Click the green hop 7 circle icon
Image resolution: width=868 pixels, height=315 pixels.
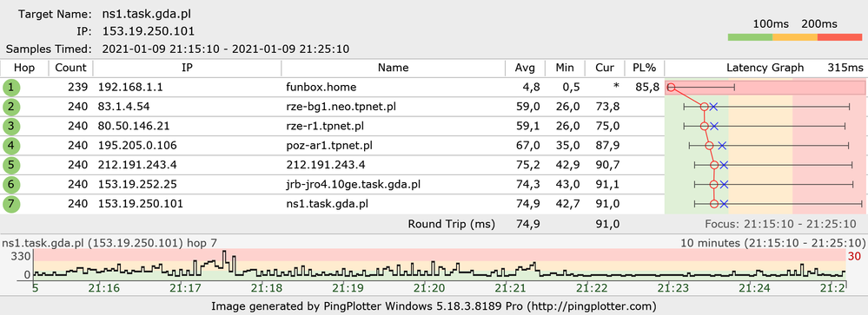11,204
